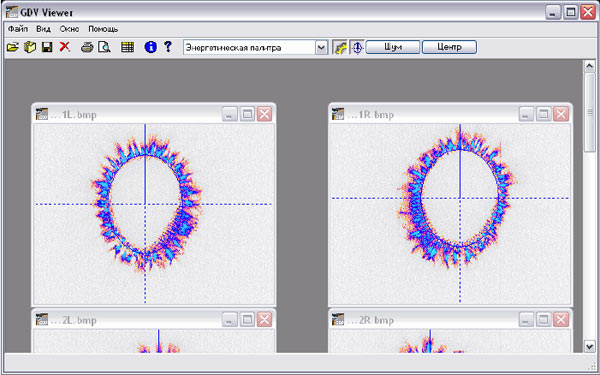This screenshot has width=600, height=375.
Task: Click the blue info circle icon
Action: pos(151,47)
